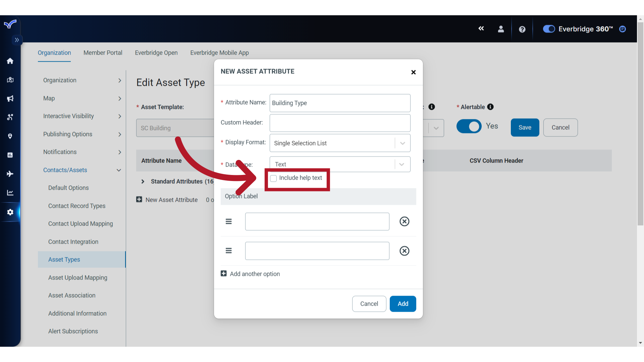
Task: Click the chat icon next to Everbridge 360
Action: (623, 29)
